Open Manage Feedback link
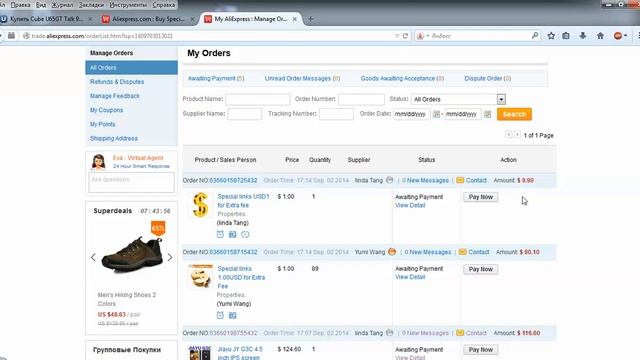 coord(115,96)
